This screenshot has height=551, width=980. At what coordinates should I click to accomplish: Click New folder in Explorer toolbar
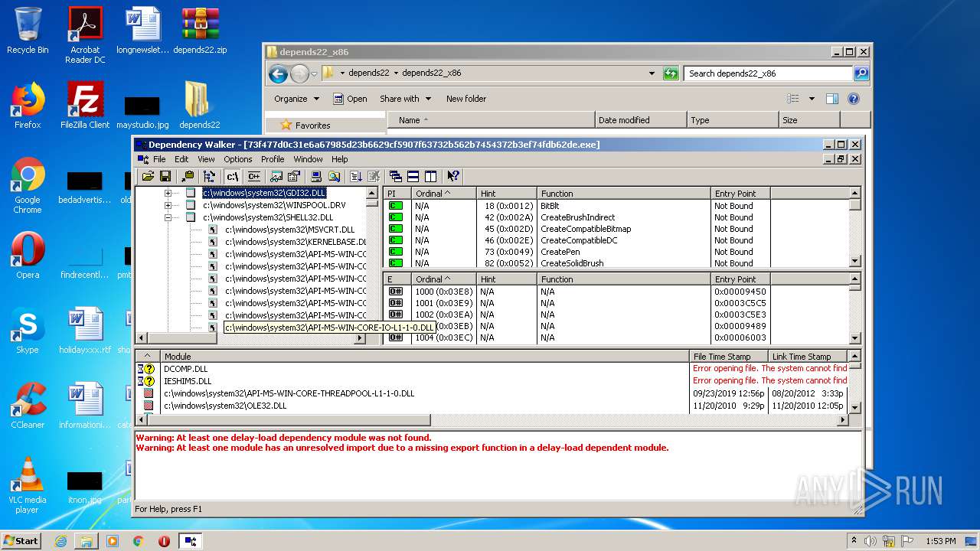coord(466,99)
